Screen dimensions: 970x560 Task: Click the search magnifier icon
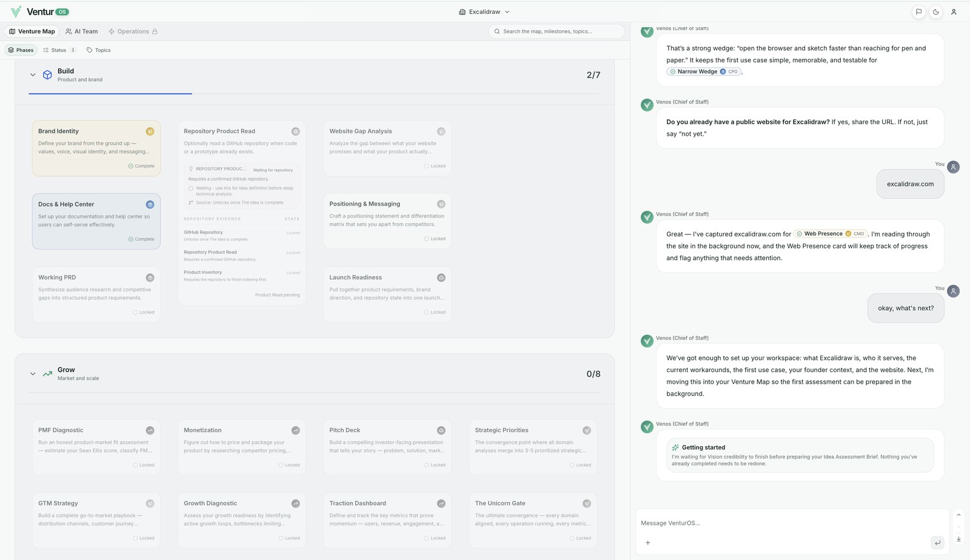(x=497, y=32)
